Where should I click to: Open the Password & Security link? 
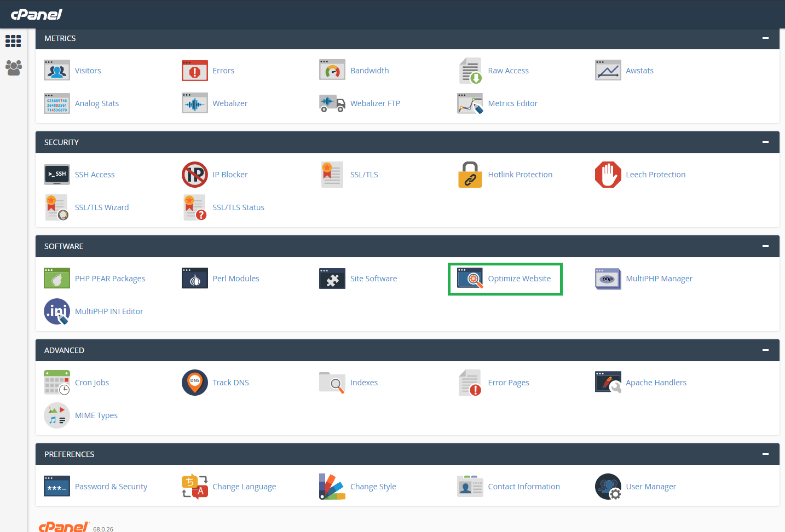pos(111,487)
